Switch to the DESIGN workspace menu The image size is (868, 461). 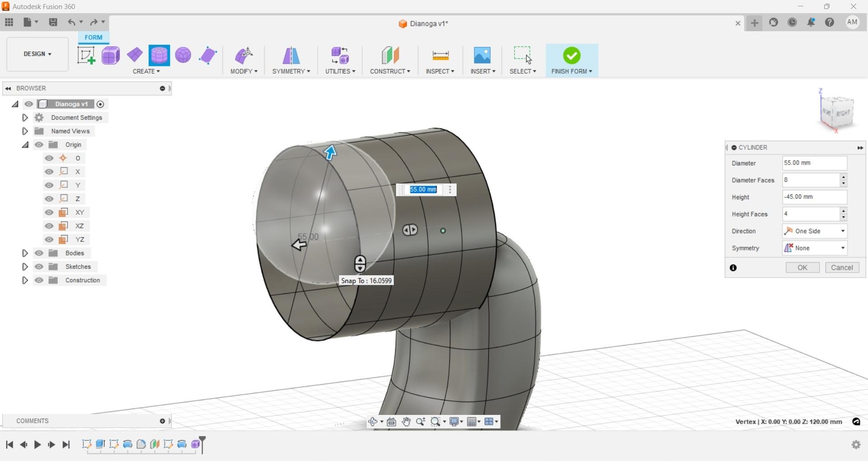[36, 54]
